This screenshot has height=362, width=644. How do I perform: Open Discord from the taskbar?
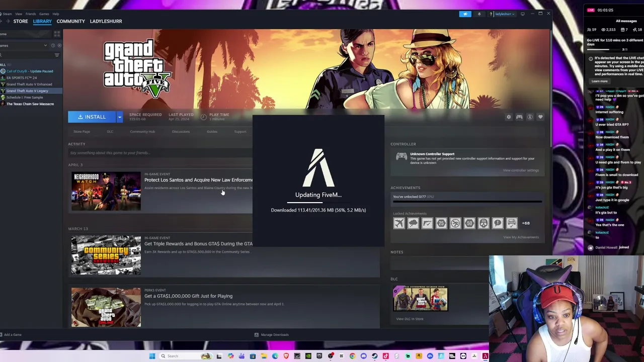(x=363, y=356)
